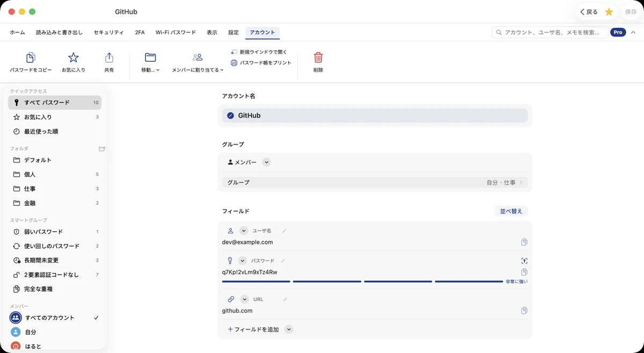The image size is (644, 353).
Task: Click the link icon in URL row
Action: click(x=231, y=299)
